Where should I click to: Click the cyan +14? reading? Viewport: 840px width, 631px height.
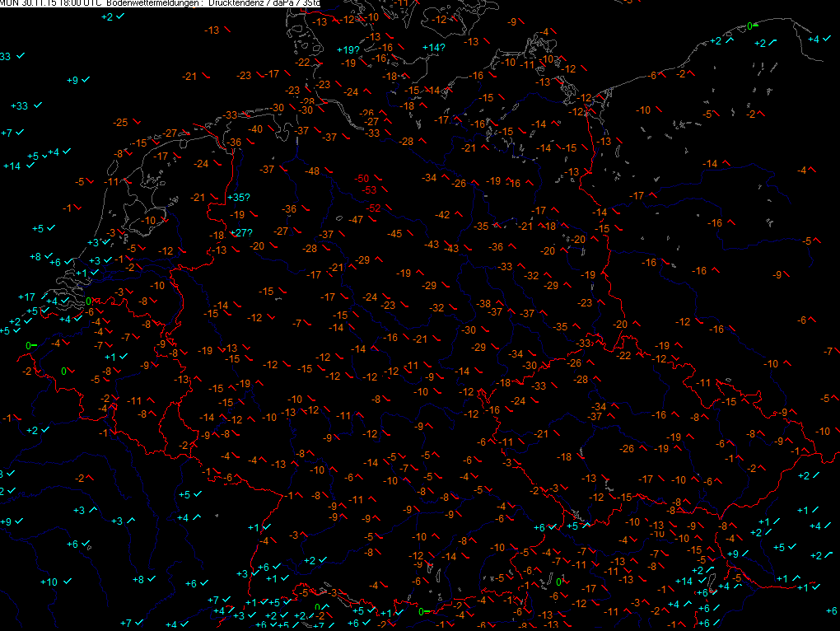[433, 48]
